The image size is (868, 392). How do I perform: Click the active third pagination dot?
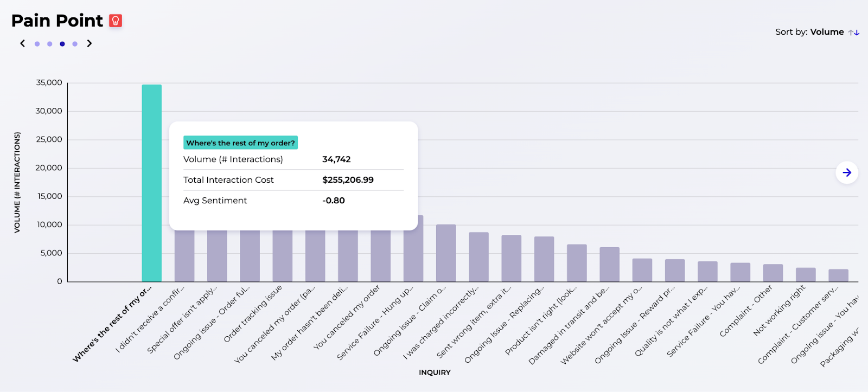pyautogui.click(x=62, y=44)
